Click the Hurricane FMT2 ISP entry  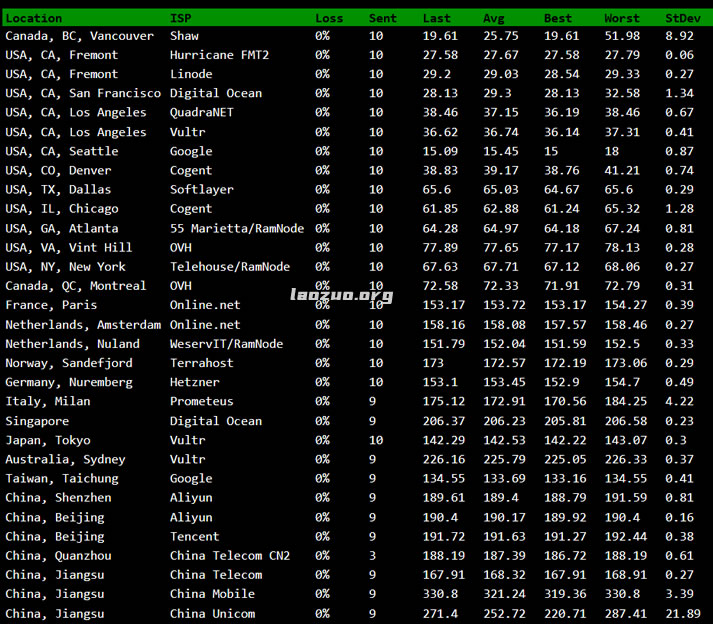coord(219,55)
